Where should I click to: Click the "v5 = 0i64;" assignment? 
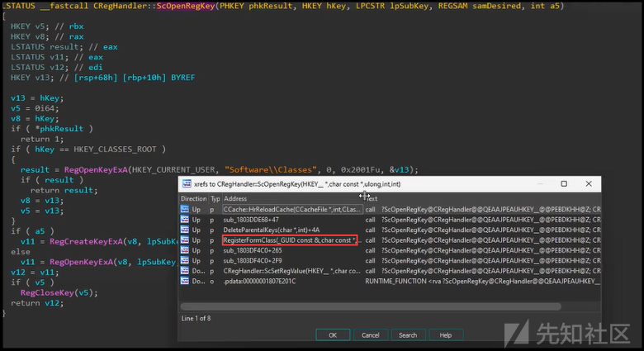tap(35, 108)
